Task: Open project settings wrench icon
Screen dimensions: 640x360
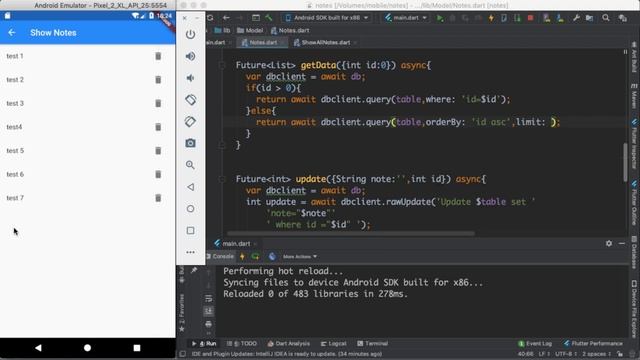Action: [576, 18]
